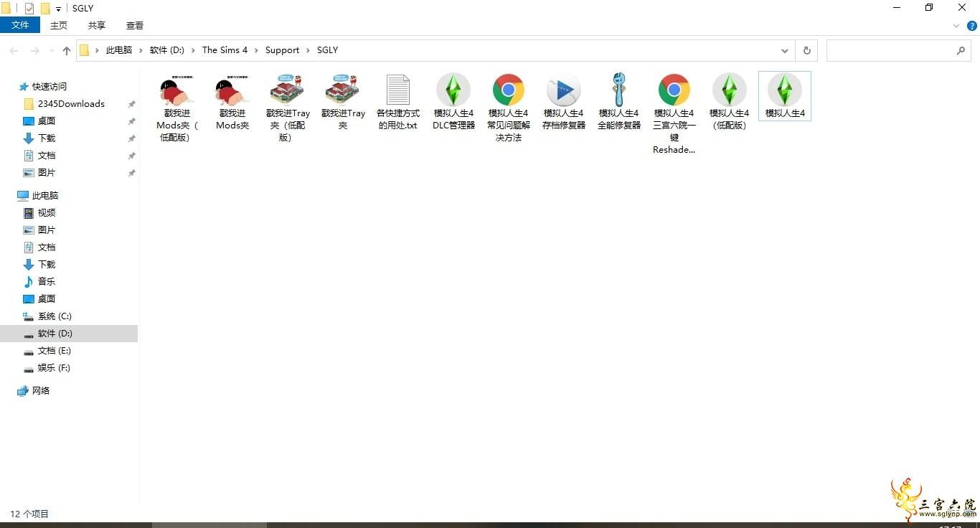Select the 戳我进Tray夹（低配版） shortcut icon
The height and width of the screenshot is (528, 980).
288,90
